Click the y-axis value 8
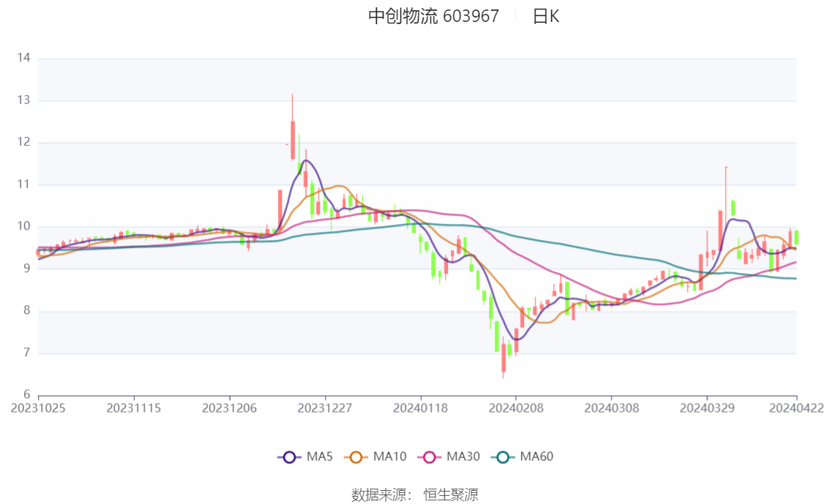Screen dimensions: 830x504 (x=26, y=310)
